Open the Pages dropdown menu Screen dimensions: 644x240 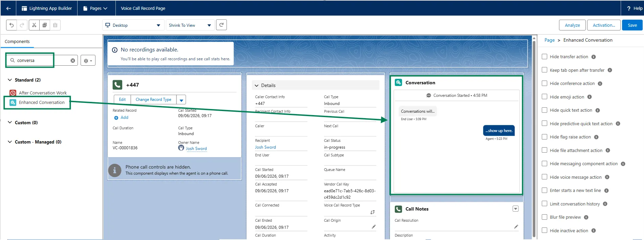point(95,8)
